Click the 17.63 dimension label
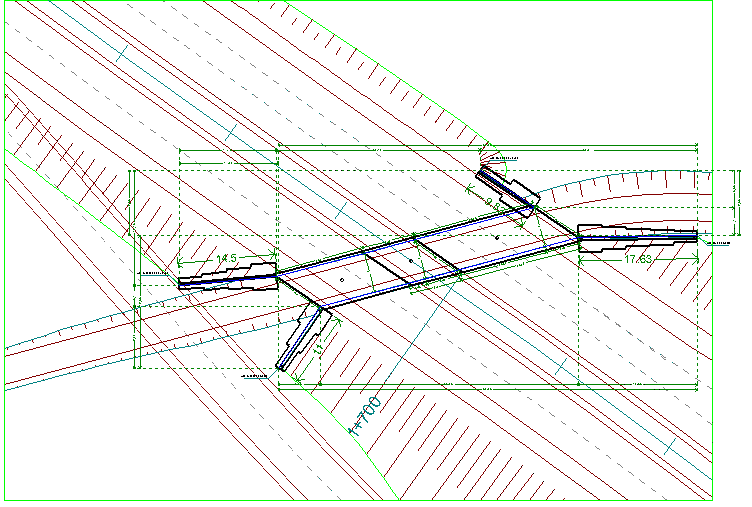The width and height of the screenshot is (752, 507). 637,260
